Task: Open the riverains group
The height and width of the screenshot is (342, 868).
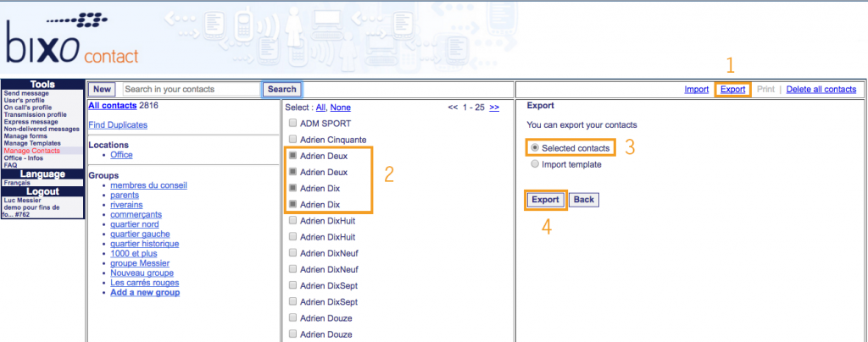Action: (126, 204)
